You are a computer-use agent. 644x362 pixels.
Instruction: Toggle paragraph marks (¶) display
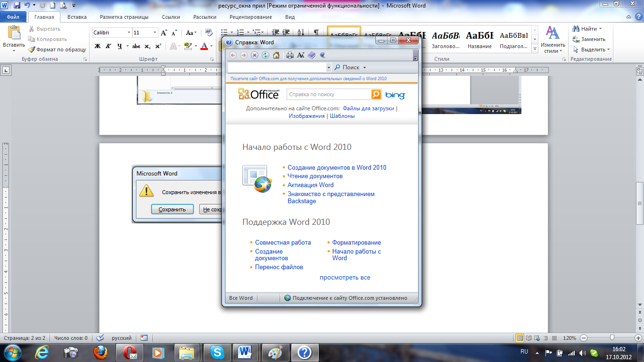click(x=316, y=33)
